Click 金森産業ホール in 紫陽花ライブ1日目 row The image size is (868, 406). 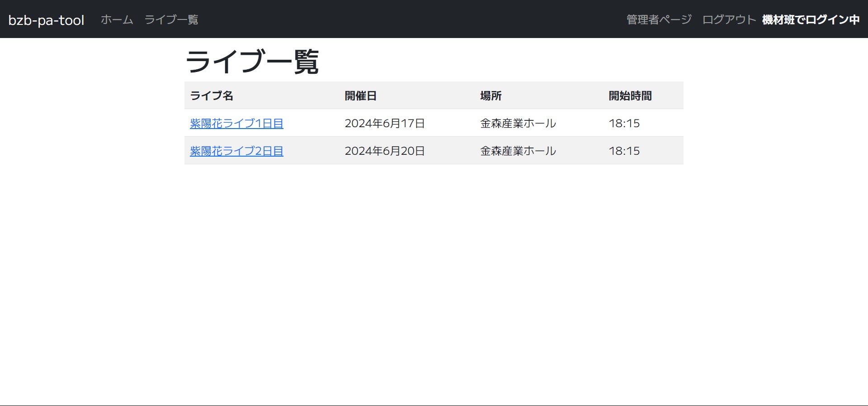pos(518,123)
